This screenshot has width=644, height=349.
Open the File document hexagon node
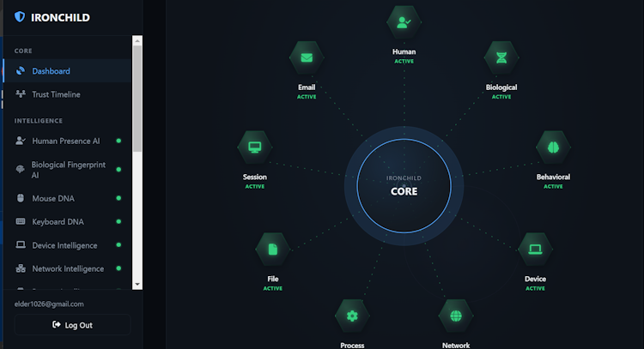tap(273, 250)
